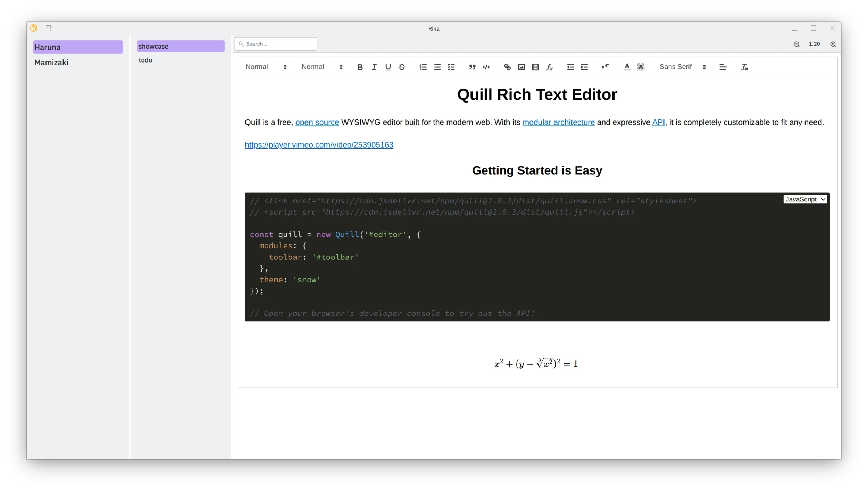Toggle strikethrough formatting

click(x=402, y=67)
